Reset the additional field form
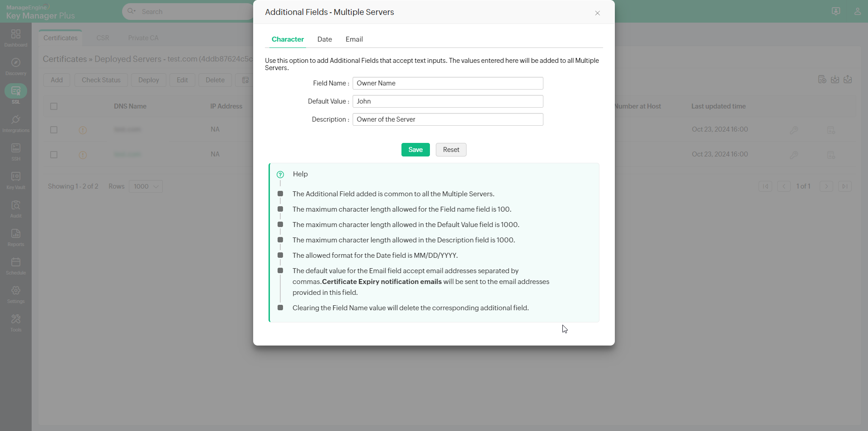The image size is (868, 431). (450, 149)
